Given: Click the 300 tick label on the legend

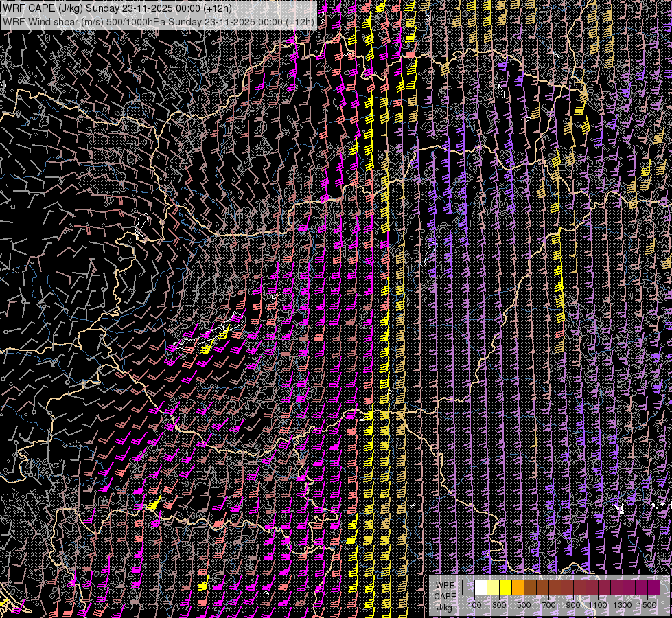Looking at the screenshot, I should click(x=499, y=605).
